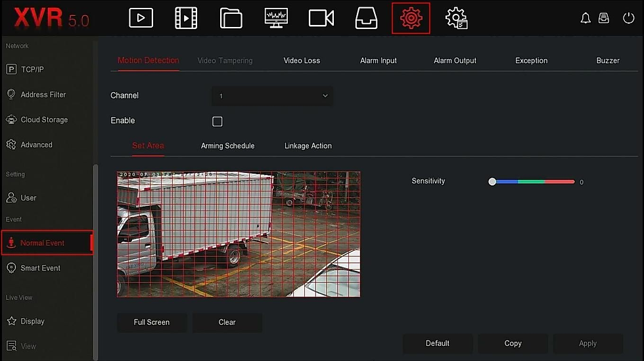
Task: Switch to Exception tab
Action: coord(532,60)
